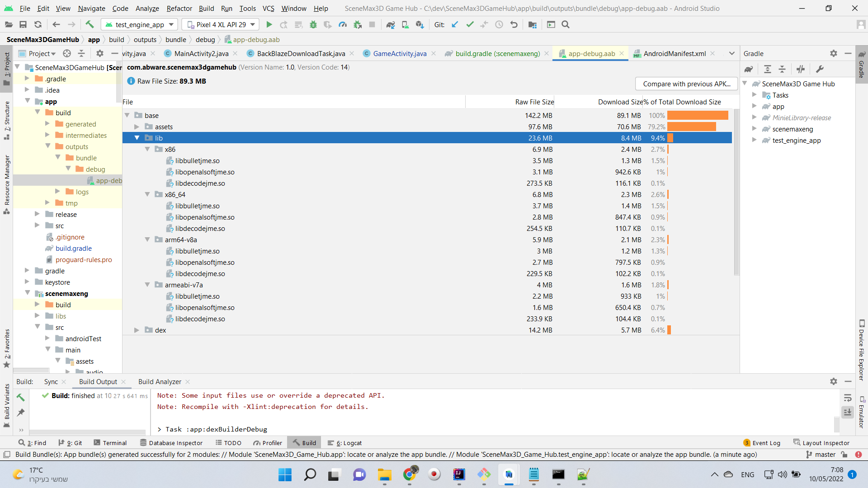This screenshot has height=488, width=868.
Task: Sync project with Gradle files elephant icon
Action: pyautogui.click(x=391, y=25)
